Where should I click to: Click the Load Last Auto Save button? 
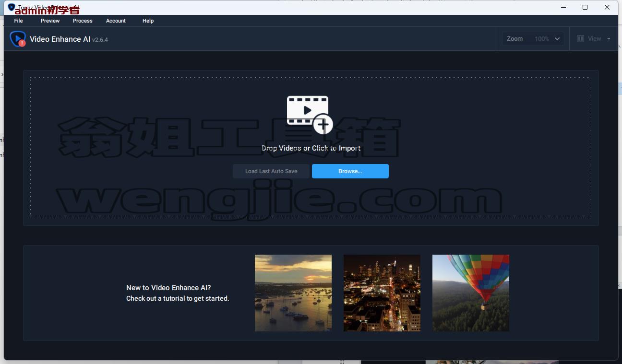271,171
